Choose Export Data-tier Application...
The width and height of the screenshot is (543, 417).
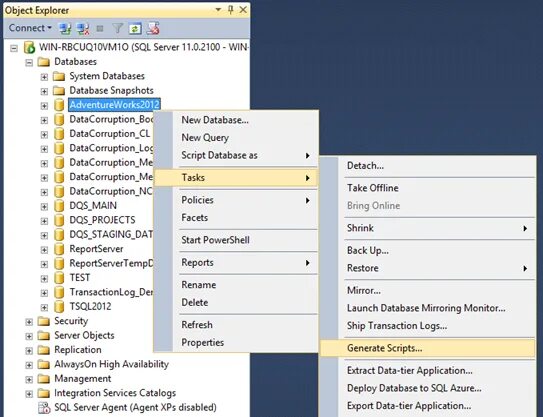pyautogui.click(x=427, y=406)
